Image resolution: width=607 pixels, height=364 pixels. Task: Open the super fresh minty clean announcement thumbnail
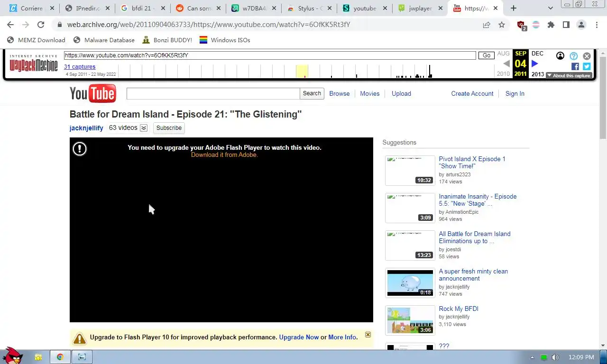tap(410, 283)
